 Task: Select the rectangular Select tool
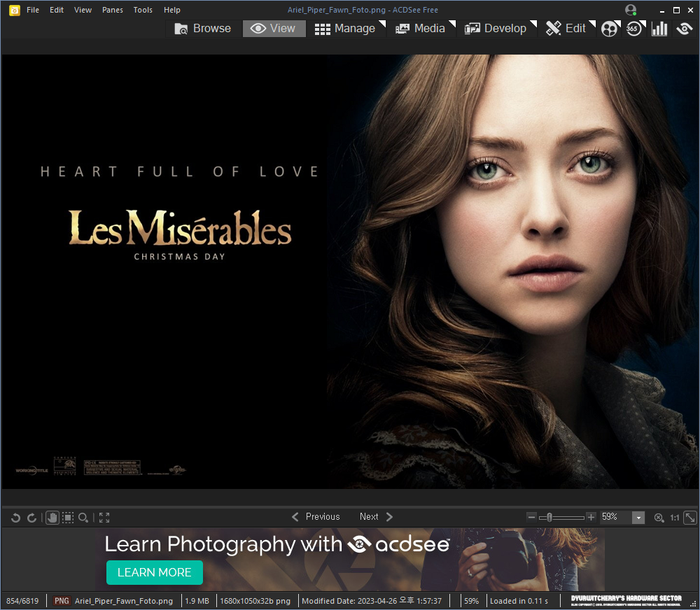point(68,518)
